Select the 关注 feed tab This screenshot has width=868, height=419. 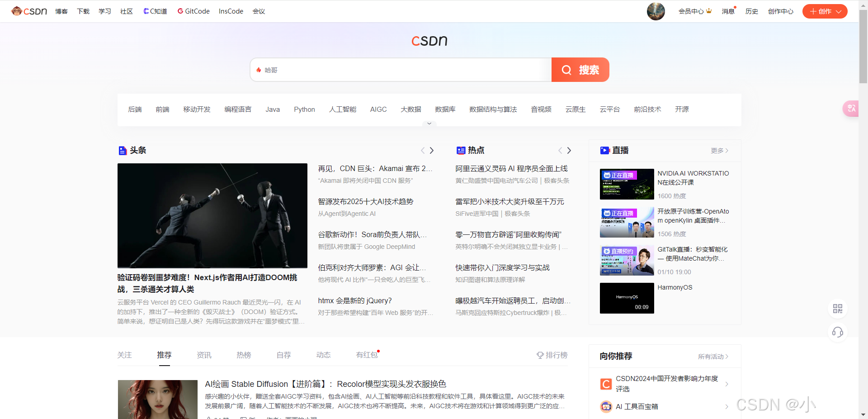point(124,355)
